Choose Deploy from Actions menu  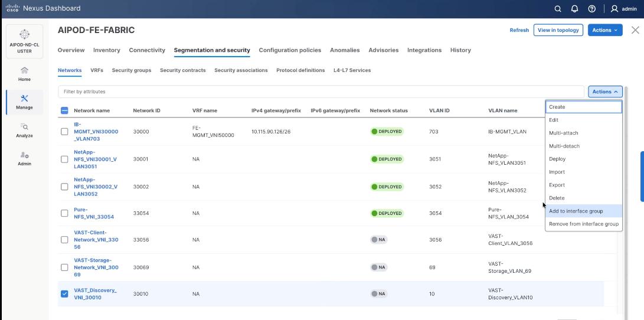(x=584, y=159)
